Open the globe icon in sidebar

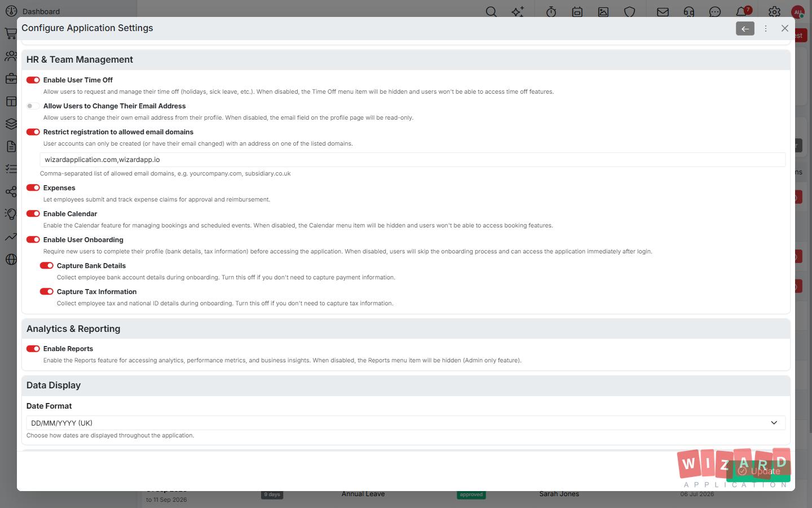11,260
